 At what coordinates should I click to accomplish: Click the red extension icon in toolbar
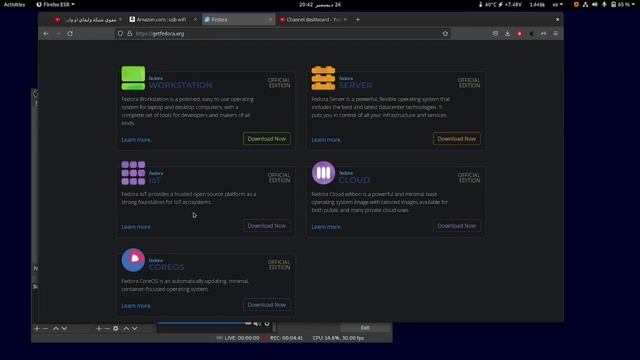coord(520,33)
